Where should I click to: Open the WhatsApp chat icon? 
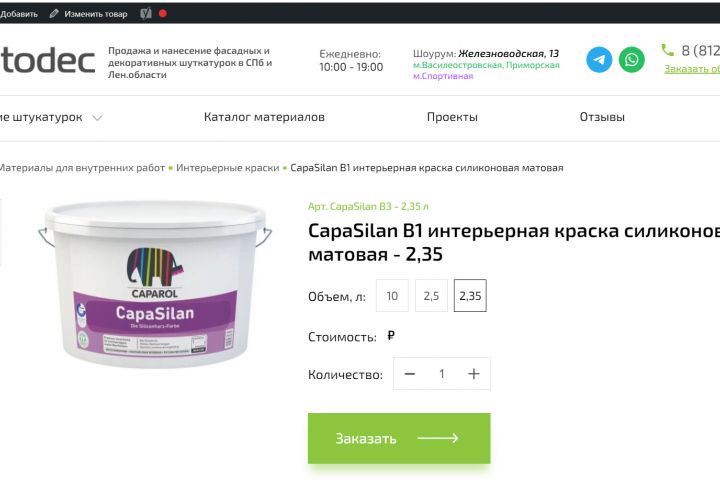(x=631, y=60)
